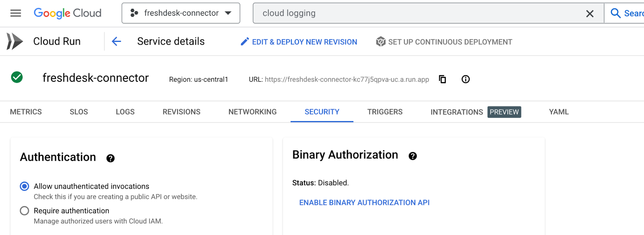Switch to the YAML tab

click(x=559, y=112)
